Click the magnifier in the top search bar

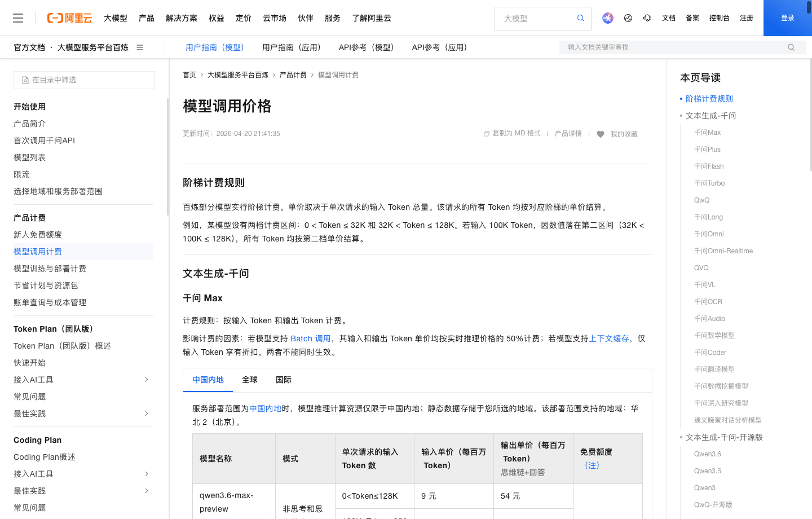pyautogui.click(x=580, y=18)
